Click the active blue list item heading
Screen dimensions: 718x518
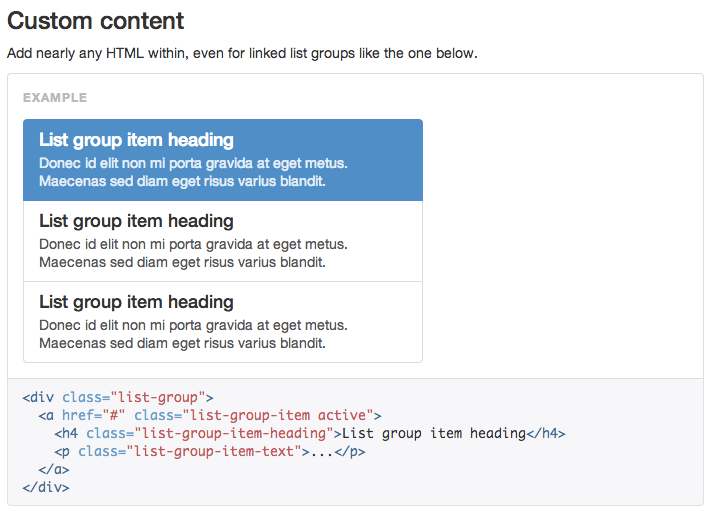coord(136,140)
